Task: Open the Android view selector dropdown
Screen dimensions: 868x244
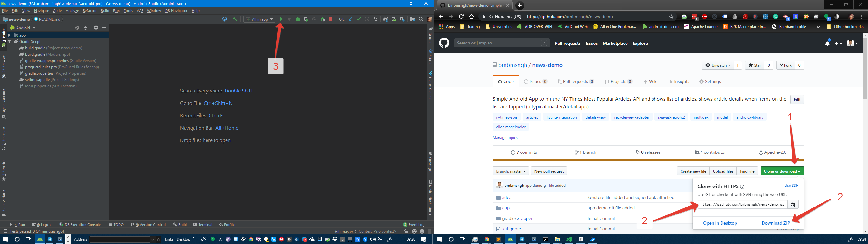Action: pos(23,28)
